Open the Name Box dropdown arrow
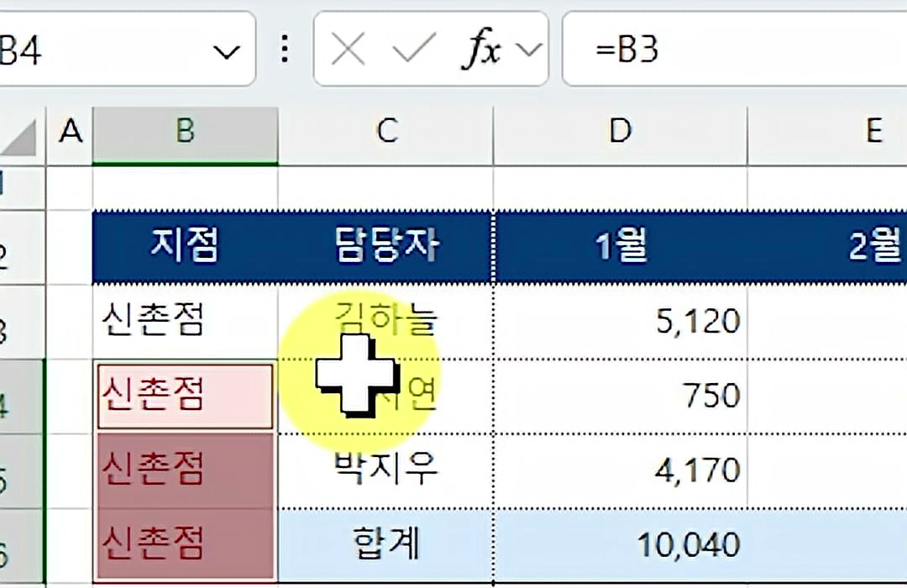Screen dimensions: 907x588 point(226,52)
